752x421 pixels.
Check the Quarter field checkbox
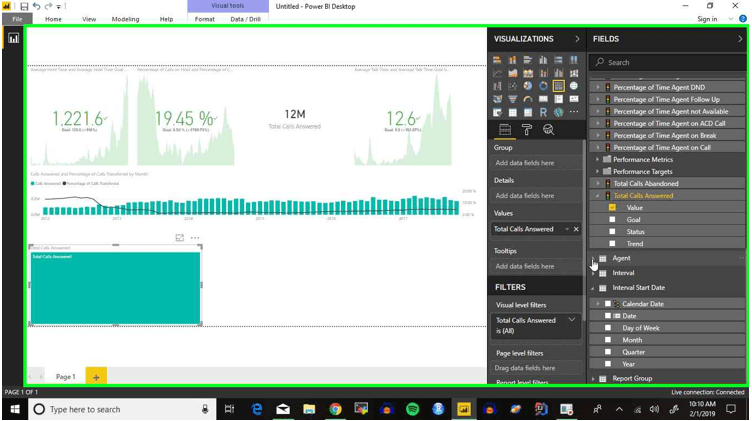(608, 352)
